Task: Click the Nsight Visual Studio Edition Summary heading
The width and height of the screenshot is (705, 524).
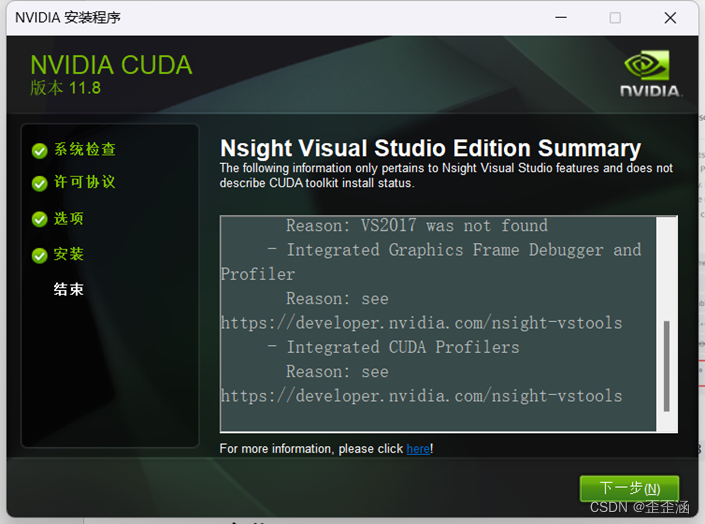Action: (x=430, y=148)
